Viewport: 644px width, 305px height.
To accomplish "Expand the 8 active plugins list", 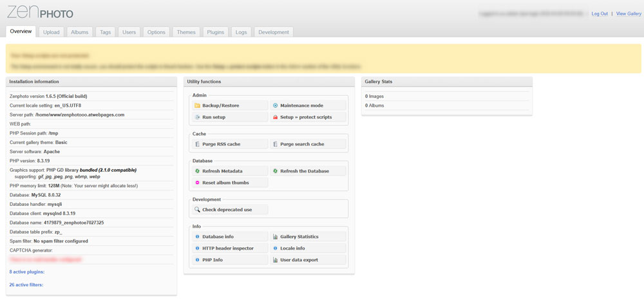I will click(26, 272).
